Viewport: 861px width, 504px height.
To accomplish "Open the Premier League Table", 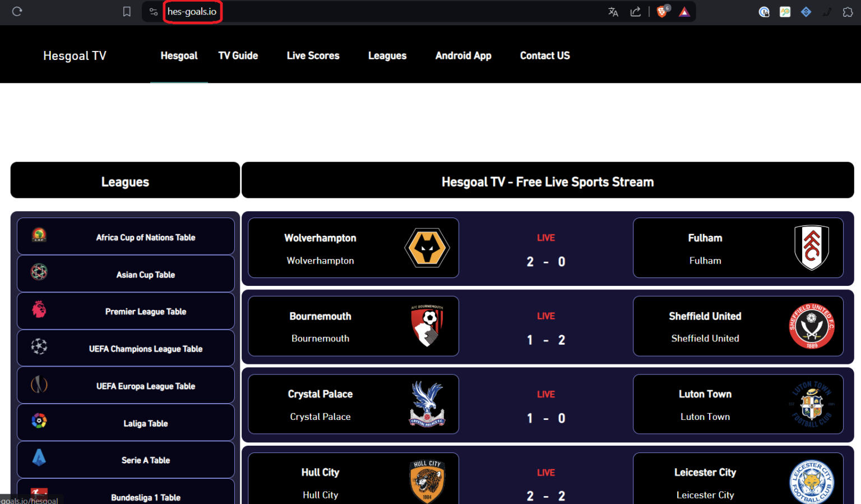I will tap(145, 312).
